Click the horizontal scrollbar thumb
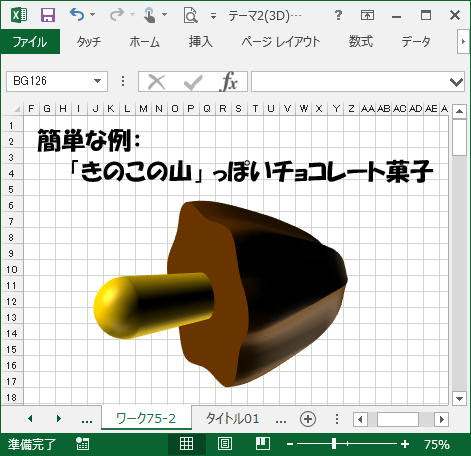Image resolution: width=471 pixels, height=456 pixels. 398,419
